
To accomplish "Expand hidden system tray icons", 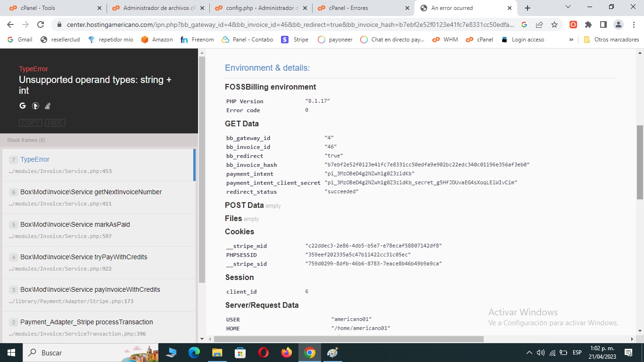I will click(529, 352).
